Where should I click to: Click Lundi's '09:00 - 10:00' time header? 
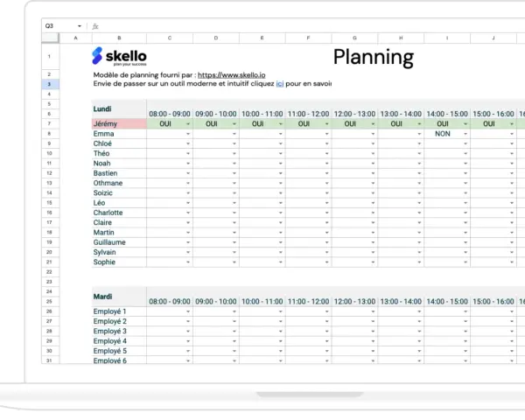click(216, 115)
